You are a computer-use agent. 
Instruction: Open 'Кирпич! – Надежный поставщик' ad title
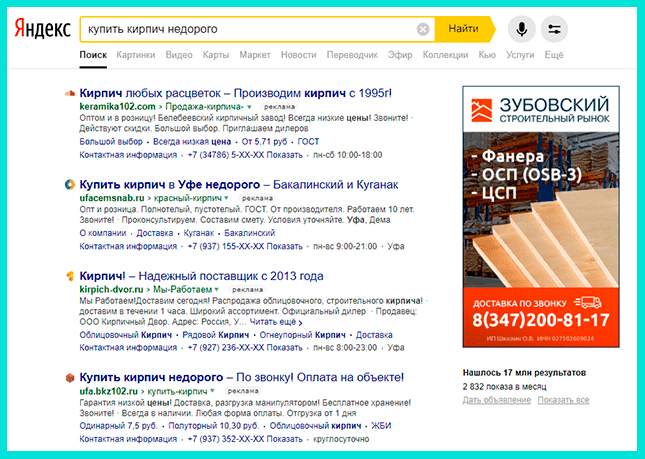pos(201,276)
